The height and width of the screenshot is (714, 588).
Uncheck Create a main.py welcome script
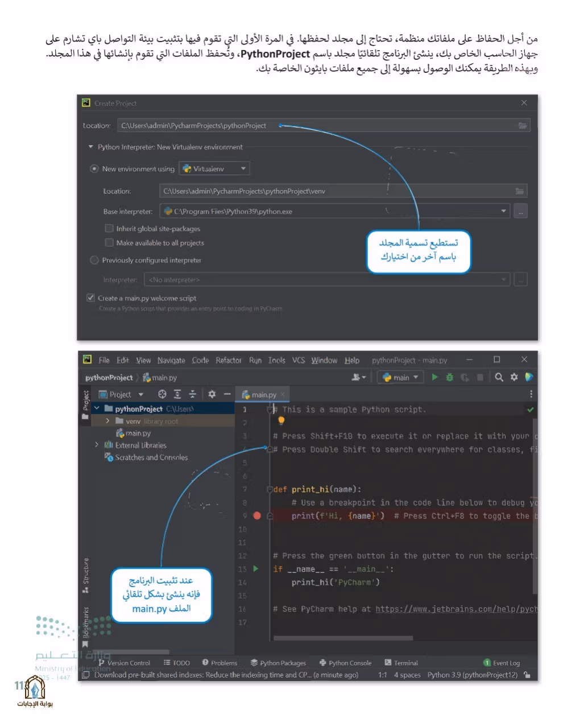90,298
